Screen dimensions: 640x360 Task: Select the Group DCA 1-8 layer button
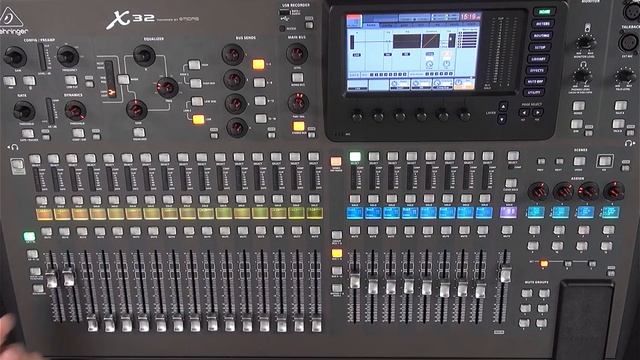(337, 235)
